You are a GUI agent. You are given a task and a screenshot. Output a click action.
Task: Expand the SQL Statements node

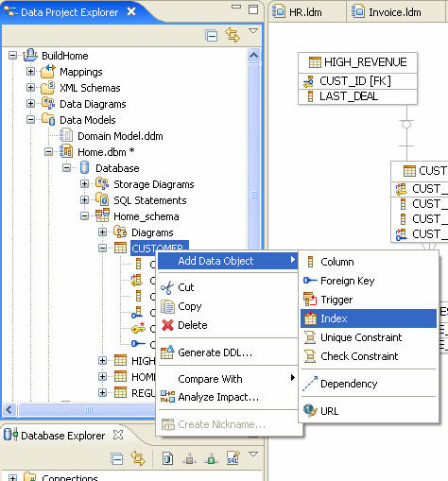[84, 200]
